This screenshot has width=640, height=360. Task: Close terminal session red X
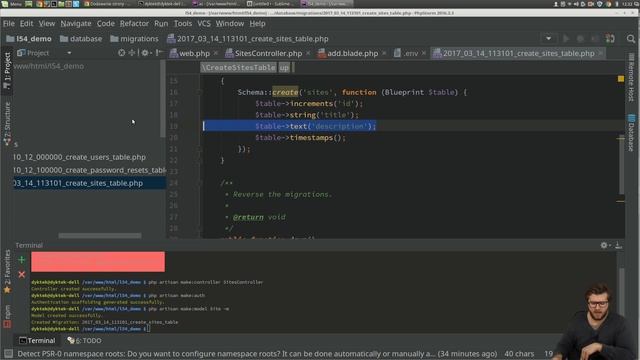pos(22,275)
